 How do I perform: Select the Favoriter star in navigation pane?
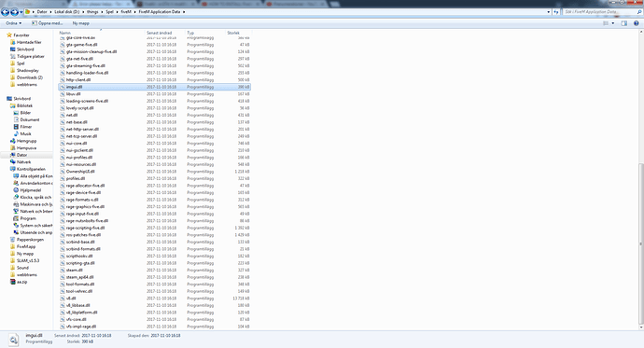(9, 35)
